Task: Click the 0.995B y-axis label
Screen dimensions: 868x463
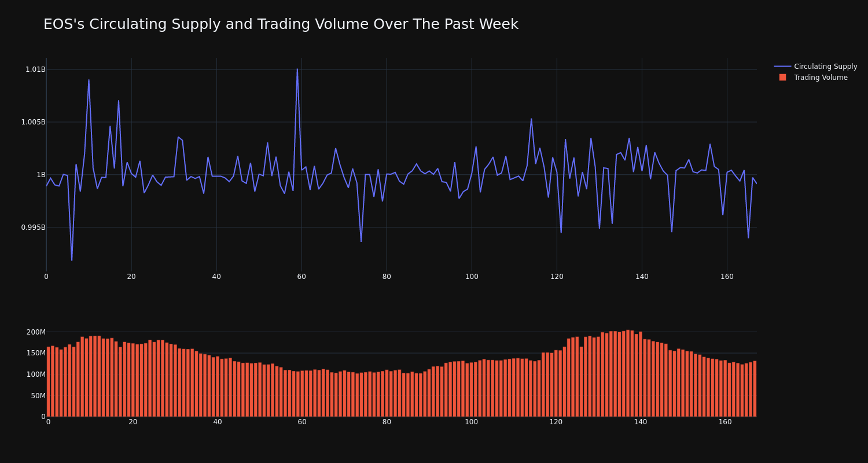Action: click(33, 227)
